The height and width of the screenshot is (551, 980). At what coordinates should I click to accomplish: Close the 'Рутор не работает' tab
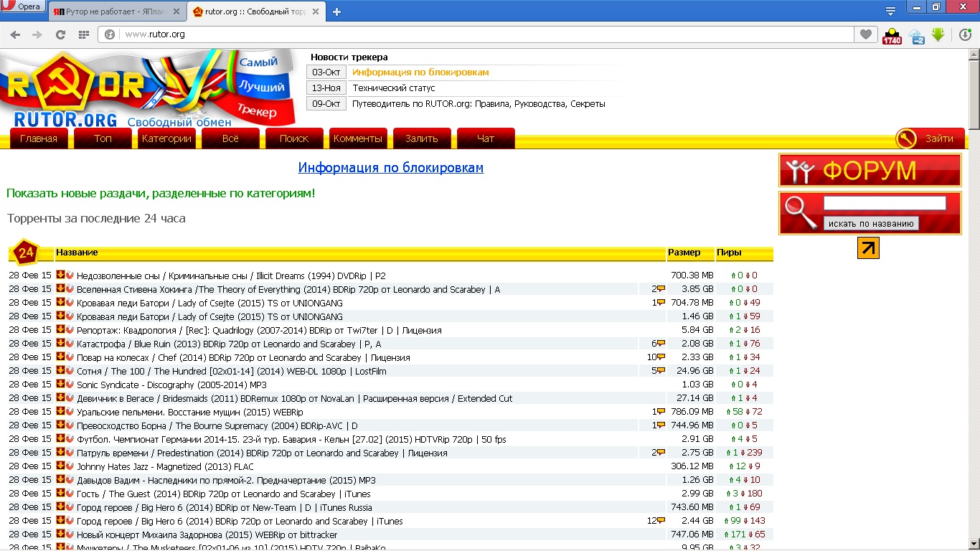pos(176,11)
